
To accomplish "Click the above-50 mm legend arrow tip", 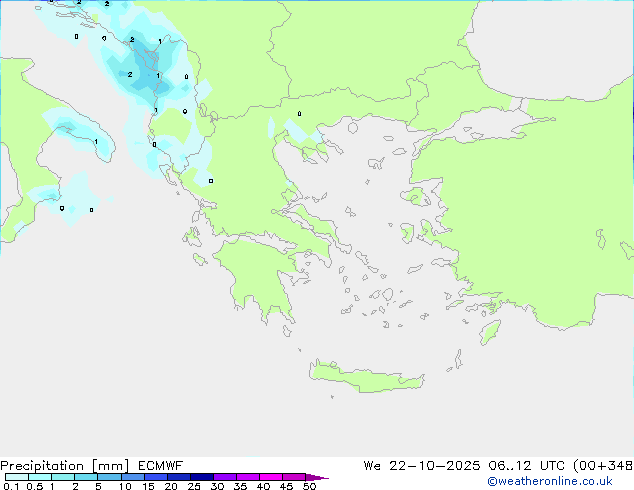I will [x=317, y=477].
